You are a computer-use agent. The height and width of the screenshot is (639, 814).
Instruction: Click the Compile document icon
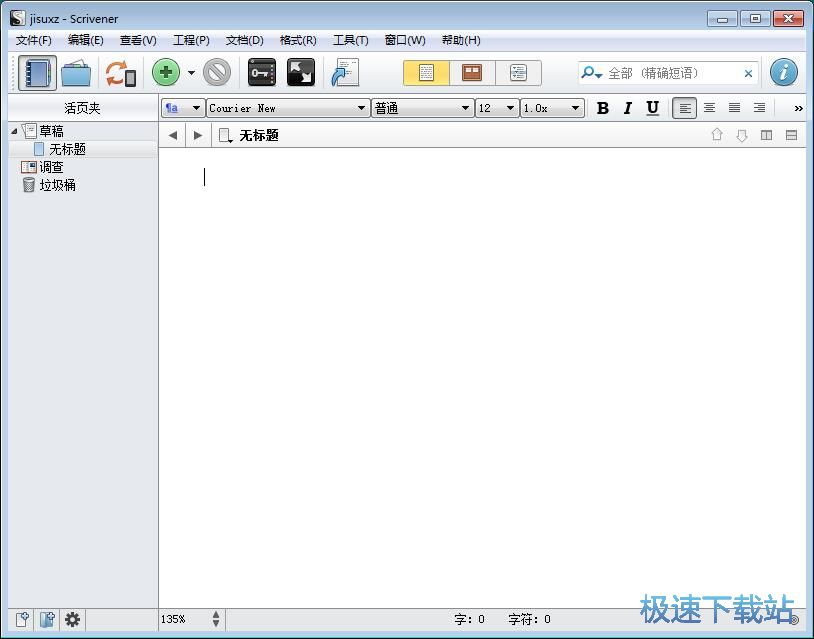pyautogui.click(x=345, y=73)
